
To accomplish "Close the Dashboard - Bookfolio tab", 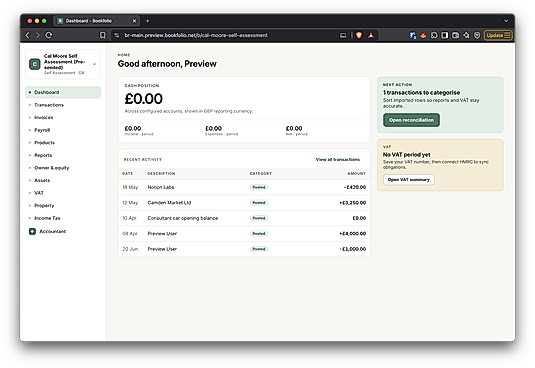I will [x=134, y=21].
